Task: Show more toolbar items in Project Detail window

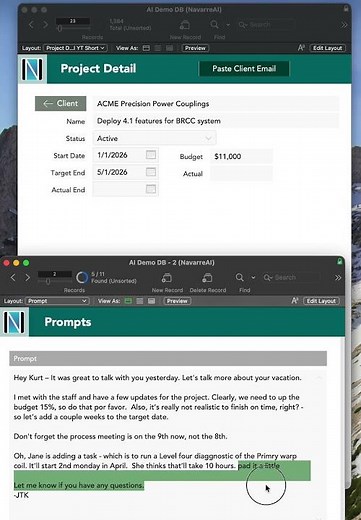Action: tap(344, 25)
